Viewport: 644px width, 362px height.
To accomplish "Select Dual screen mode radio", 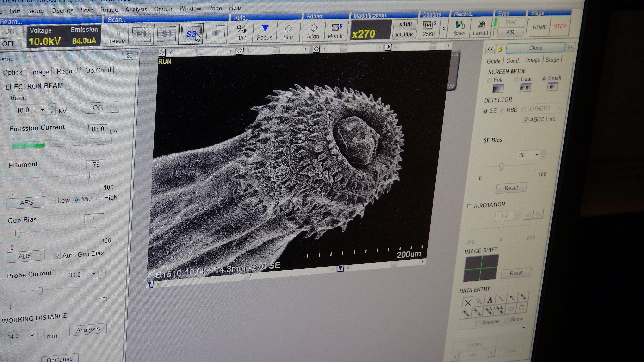I will pos(517,79).
